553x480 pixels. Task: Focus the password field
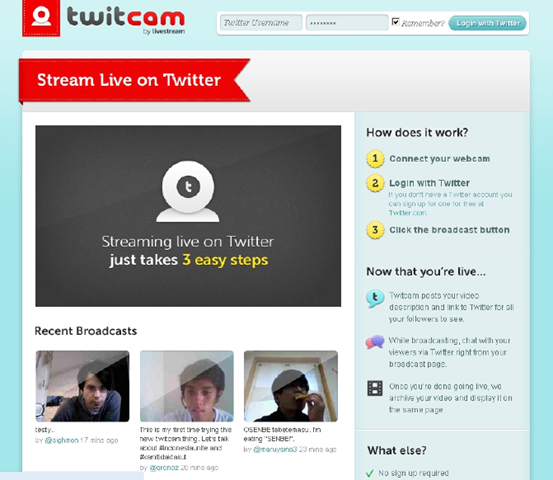347,23
